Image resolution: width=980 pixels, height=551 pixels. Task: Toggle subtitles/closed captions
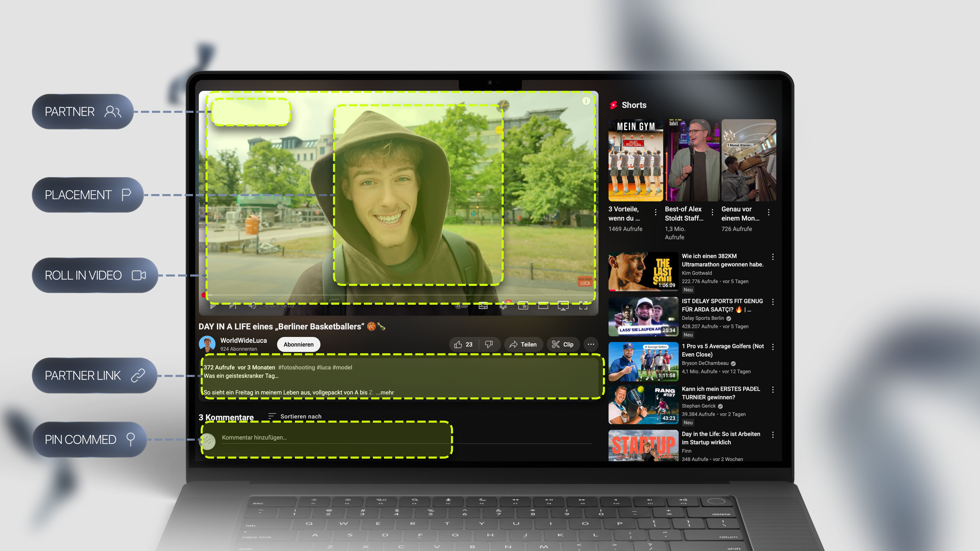click(483, 306)
